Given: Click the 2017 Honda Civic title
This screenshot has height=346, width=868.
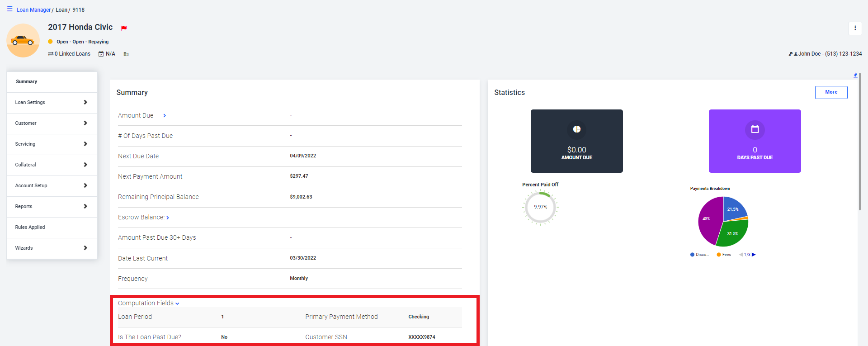Looking at the screenshot, I should 80,27.
